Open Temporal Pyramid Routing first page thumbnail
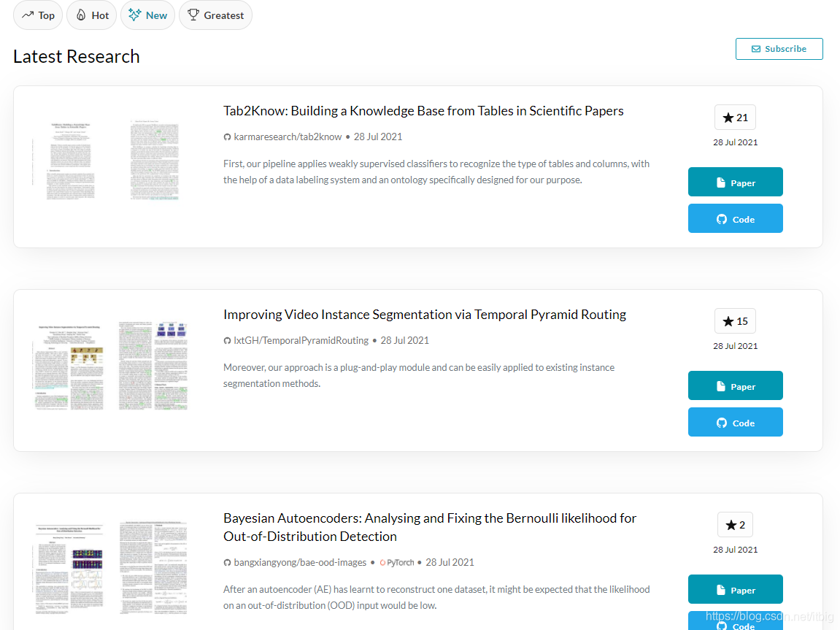This screenshot has width=840, height=630. click(x=69, y=366)
